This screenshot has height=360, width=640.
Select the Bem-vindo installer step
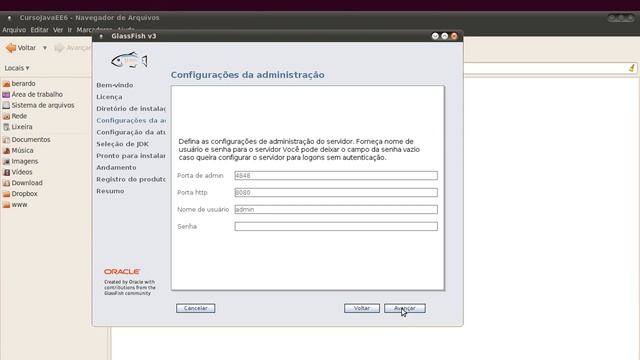115,85
